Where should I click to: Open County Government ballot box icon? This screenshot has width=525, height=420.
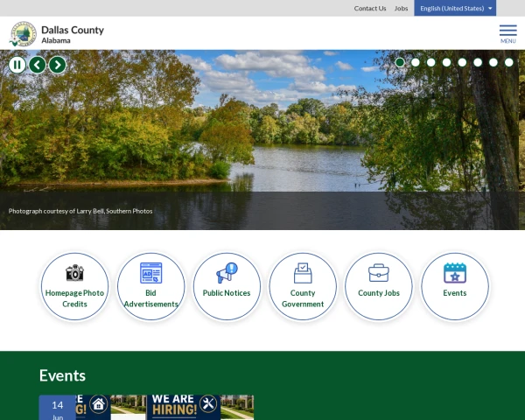coord(303,273)
